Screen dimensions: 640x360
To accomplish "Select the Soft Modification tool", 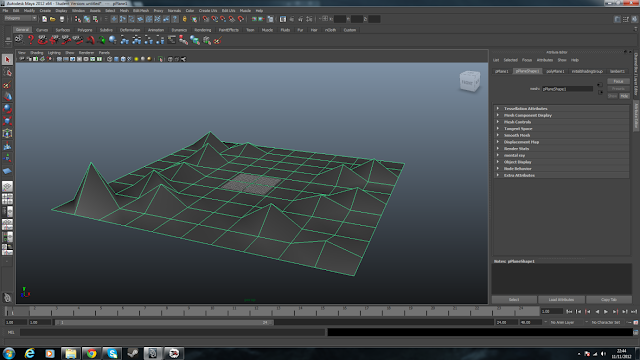I will coord(7,146).
